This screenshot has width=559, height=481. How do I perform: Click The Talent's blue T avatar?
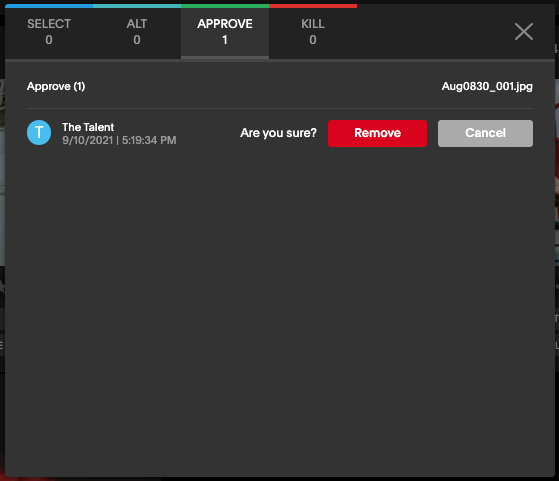pos(39,132)
